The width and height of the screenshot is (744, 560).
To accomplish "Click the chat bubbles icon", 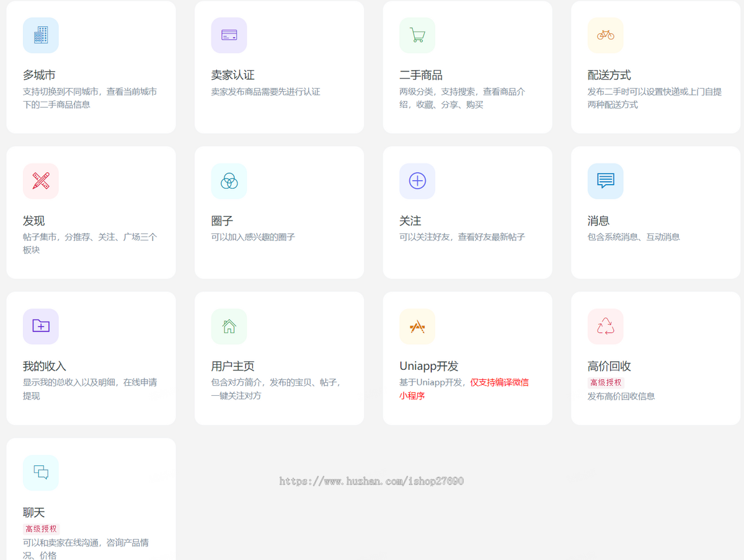I will point(41,473).
